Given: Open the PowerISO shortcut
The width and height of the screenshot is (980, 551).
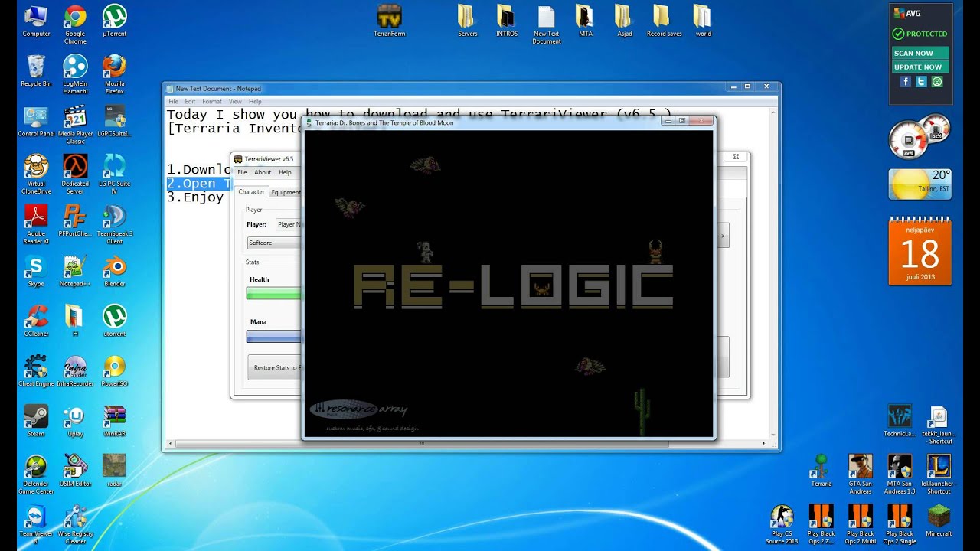Looking at the screenshot, I should (x=115, y=371).
